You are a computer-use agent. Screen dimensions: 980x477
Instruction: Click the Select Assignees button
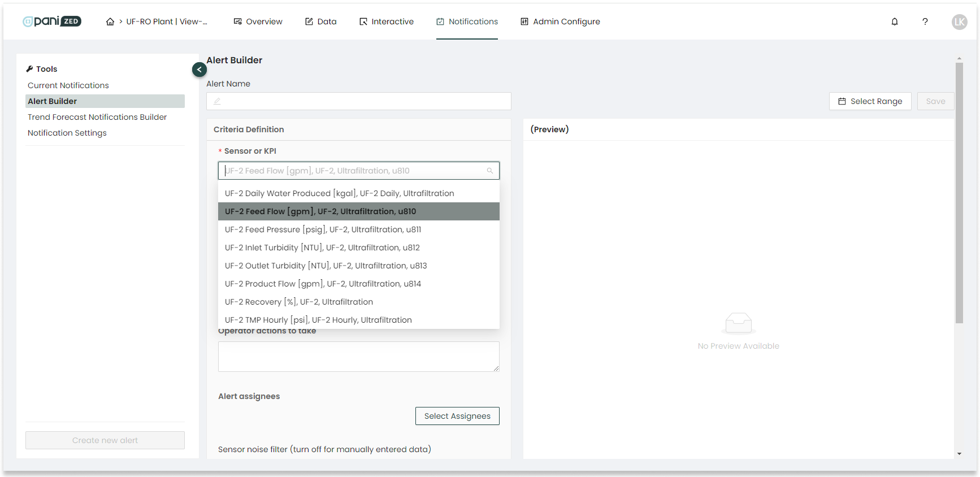(x=457, y=416)
